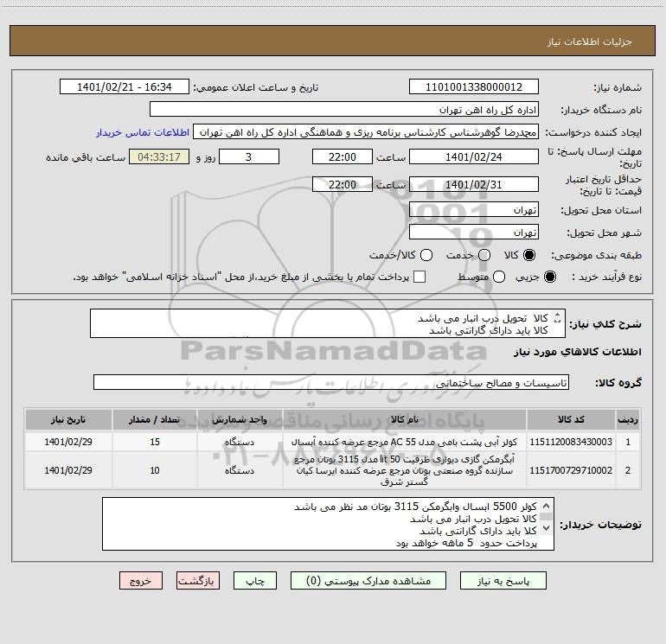This screenshot has width=666, height=644.
Task: Select the کالا radio button
Action: pyautogui.click(x=529, y=255)
